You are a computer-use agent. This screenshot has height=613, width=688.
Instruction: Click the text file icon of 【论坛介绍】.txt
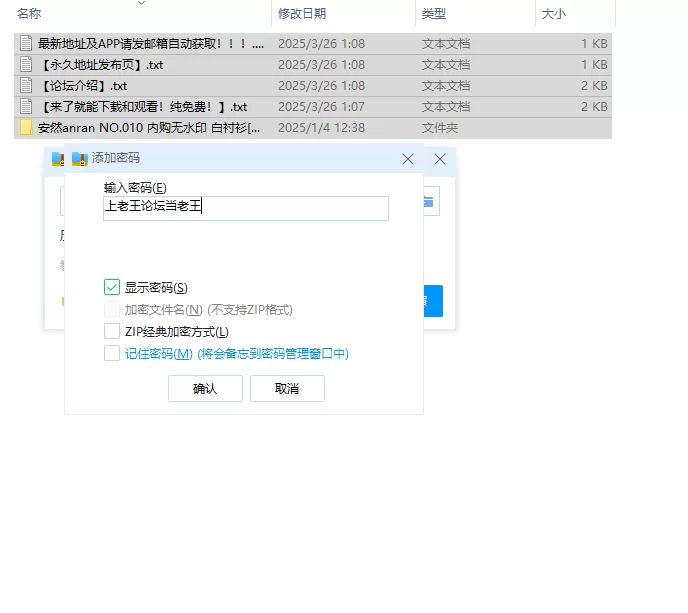point(26,86)
